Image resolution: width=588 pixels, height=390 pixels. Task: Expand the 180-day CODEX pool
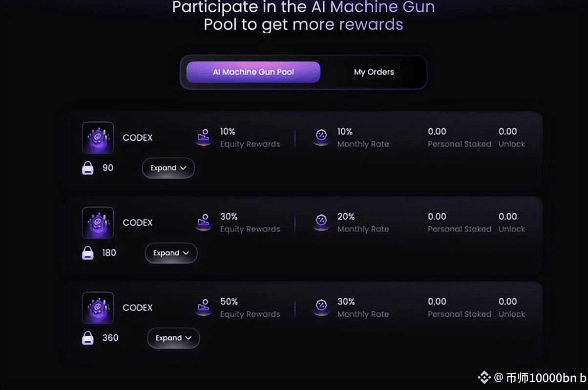[x=171, y=253]
